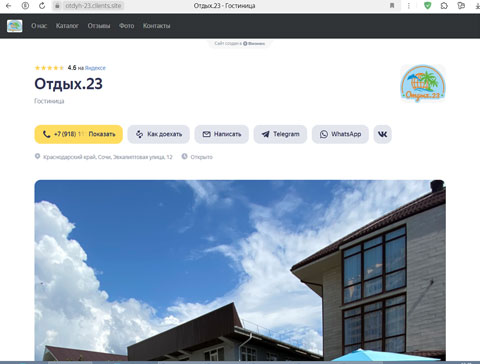Click the Написать message button
The image size is (480, 364).
point(222,134)
